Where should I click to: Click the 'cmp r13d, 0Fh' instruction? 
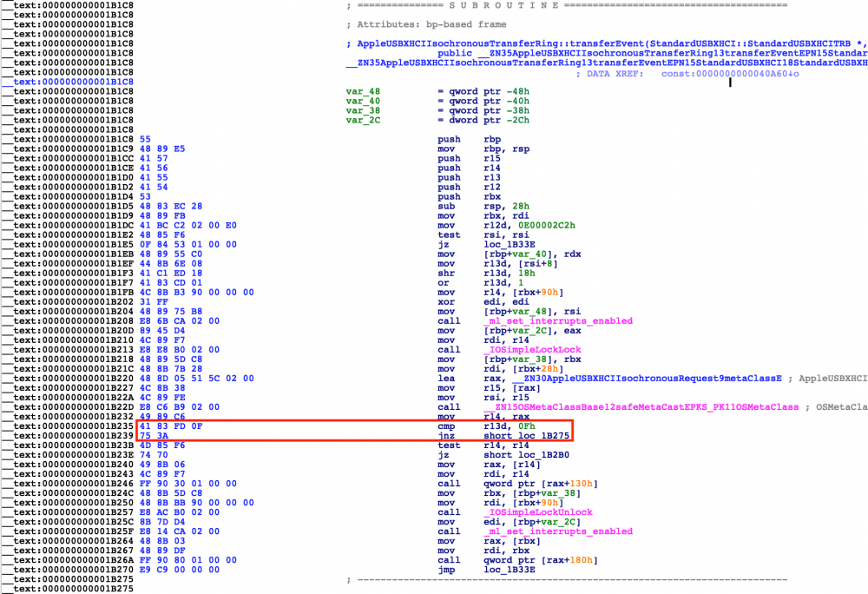coord(486,426)
